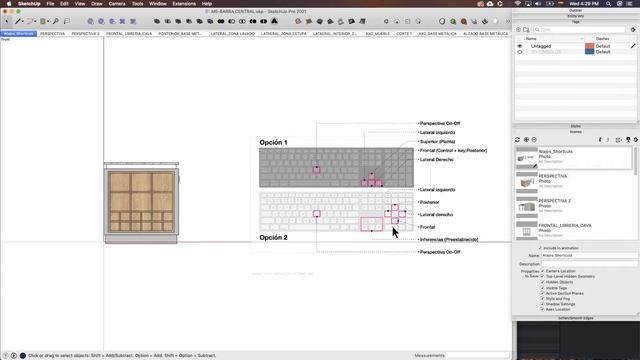Click the Dashes column header in Tags
The width and height of the screenshot is (640, 360).
click(602, 39)
